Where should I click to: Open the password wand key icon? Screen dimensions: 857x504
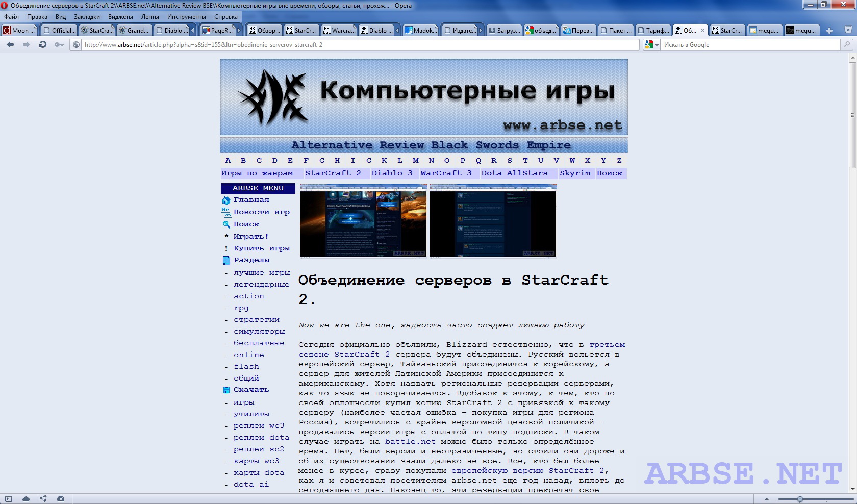59,45
